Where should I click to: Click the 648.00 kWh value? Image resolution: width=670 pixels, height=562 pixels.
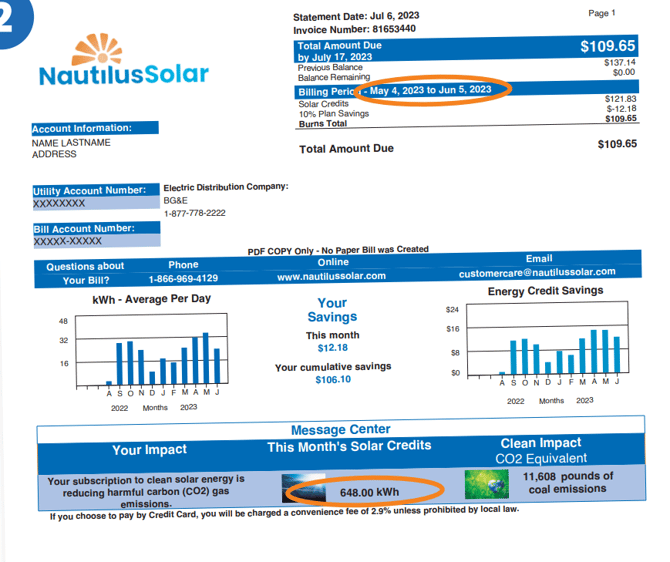[x=369, y=492]
